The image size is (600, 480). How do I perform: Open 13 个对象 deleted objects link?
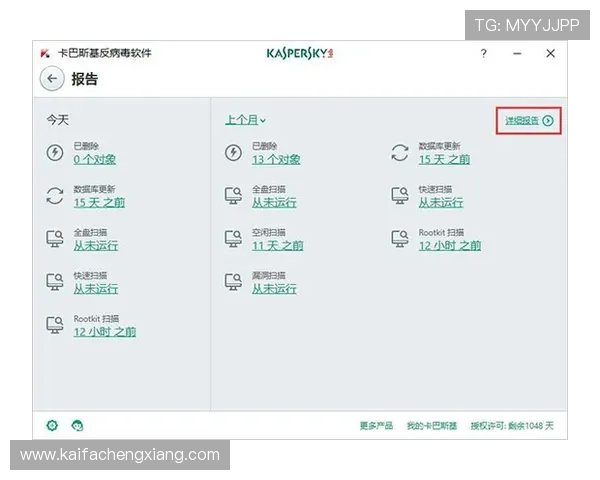[x=276, y=159]
